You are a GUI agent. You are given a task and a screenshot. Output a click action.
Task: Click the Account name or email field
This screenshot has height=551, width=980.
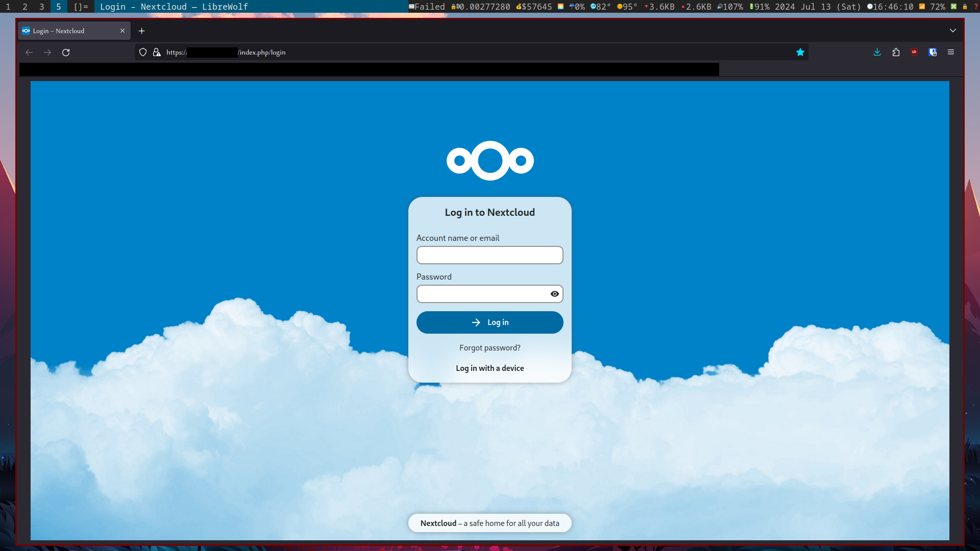click(489, 255)
